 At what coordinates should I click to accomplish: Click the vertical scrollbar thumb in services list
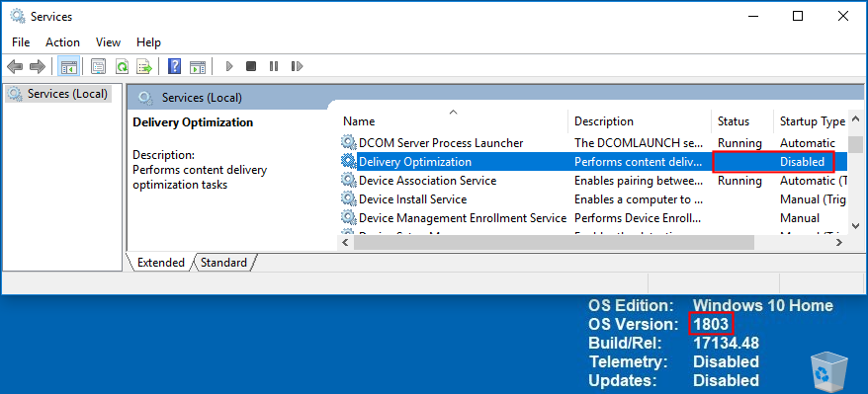[855, 144]
